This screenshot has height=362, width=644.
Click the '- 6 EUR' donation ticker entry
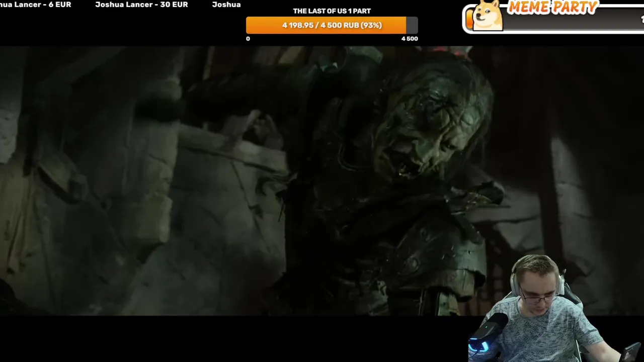tap(35, 5)
